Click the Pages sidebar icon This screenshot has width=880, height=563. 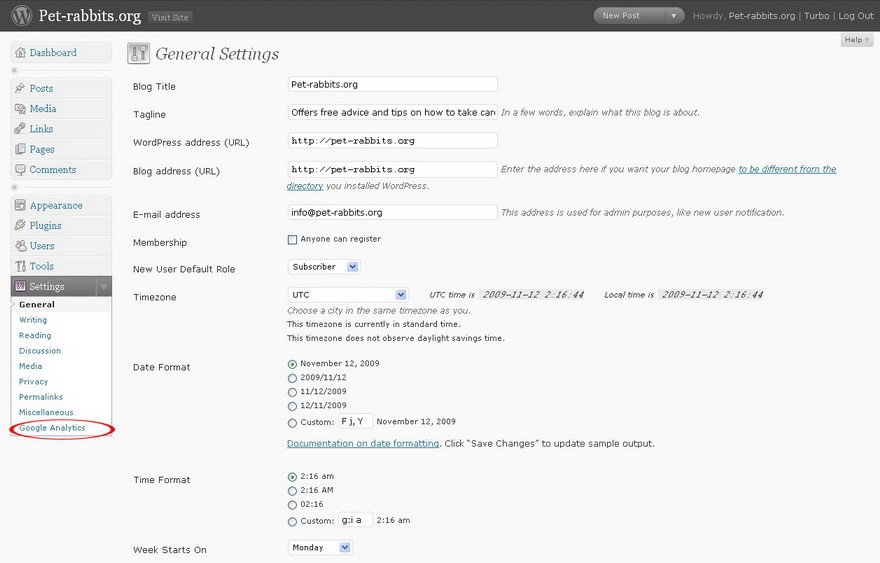(20, 149)
